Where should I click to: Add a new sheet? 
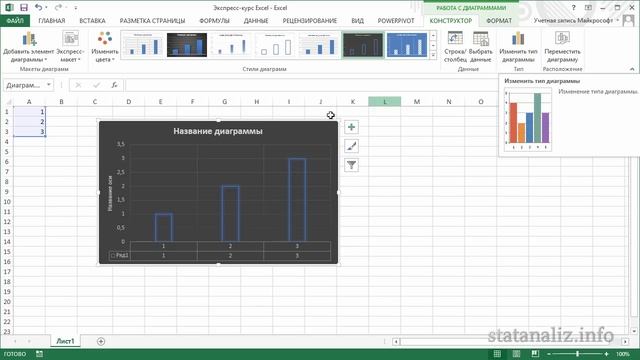[101, 341]
